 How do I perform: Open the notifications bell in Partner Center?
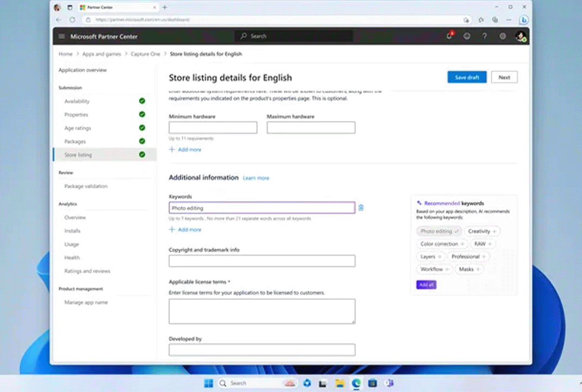point(450,36)
